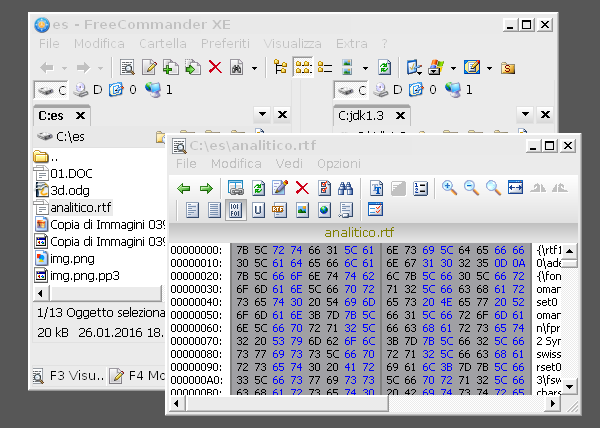The width and height of the screenshot is (600, 428).
Task: Click the binoculars find icon in viewer toolbar
Action: tap(346, 188)
